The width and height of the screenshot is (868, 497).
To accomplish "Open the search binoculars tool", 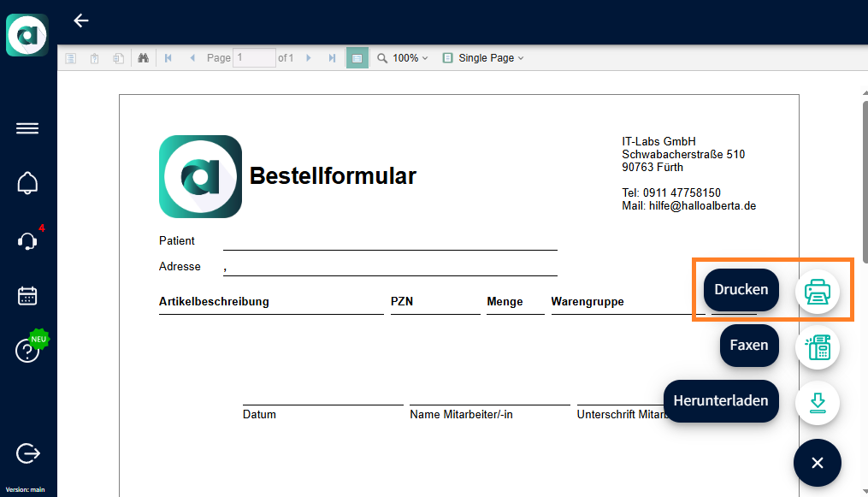I will coord(144,58).
